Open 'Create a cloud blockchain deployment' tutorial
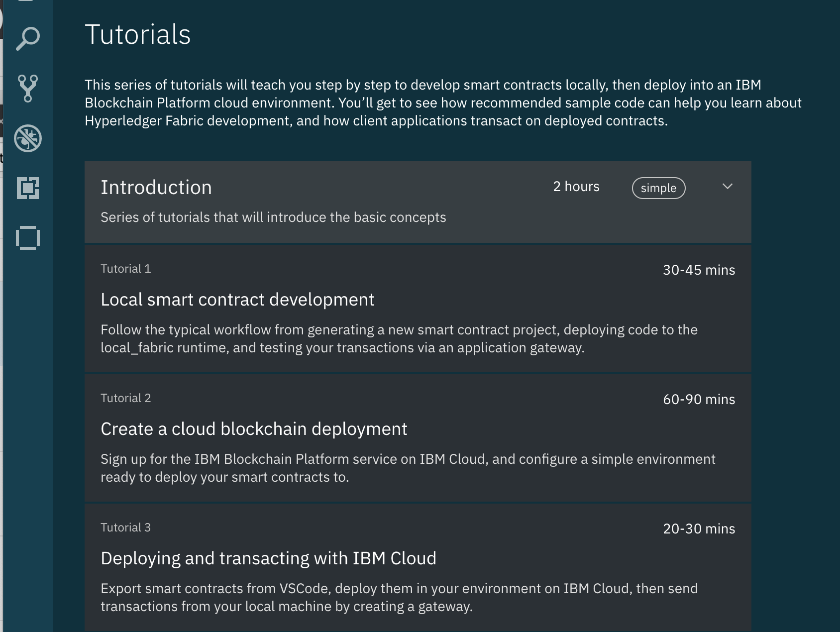 pyautogui.click(x=254, y=429)
